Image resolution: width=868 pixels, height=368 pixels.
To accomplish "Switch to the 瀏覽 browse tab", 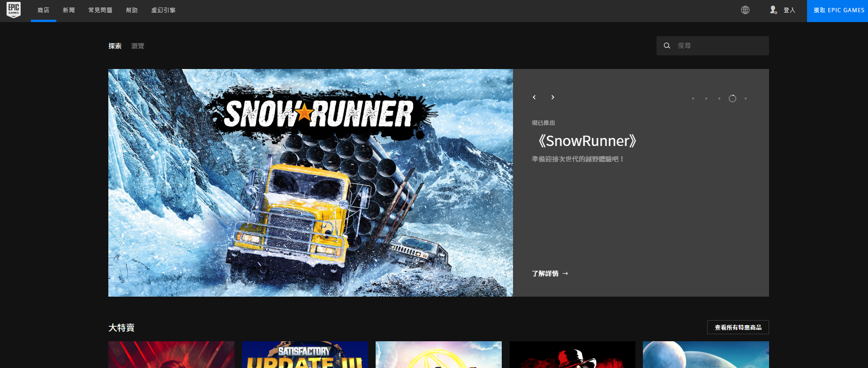I will (138, 46).
